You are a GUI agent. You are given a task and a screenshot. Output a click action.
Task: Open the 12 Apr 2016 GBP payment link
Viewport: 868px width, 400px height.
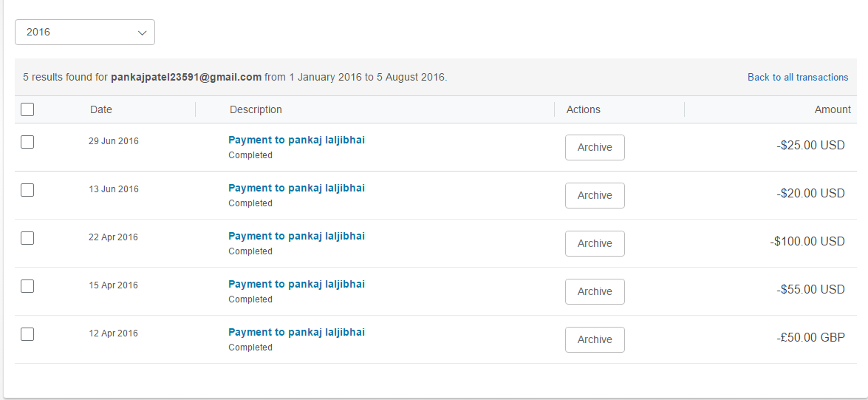click(x=296, y=332)
